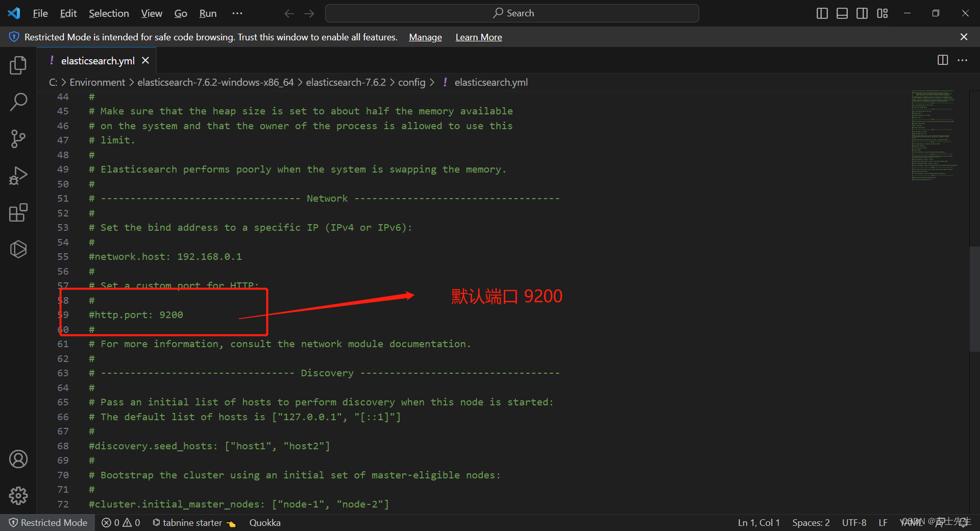Open the Run and Debug view
This screenshot has width=980, height=531.
coord(18,176)
